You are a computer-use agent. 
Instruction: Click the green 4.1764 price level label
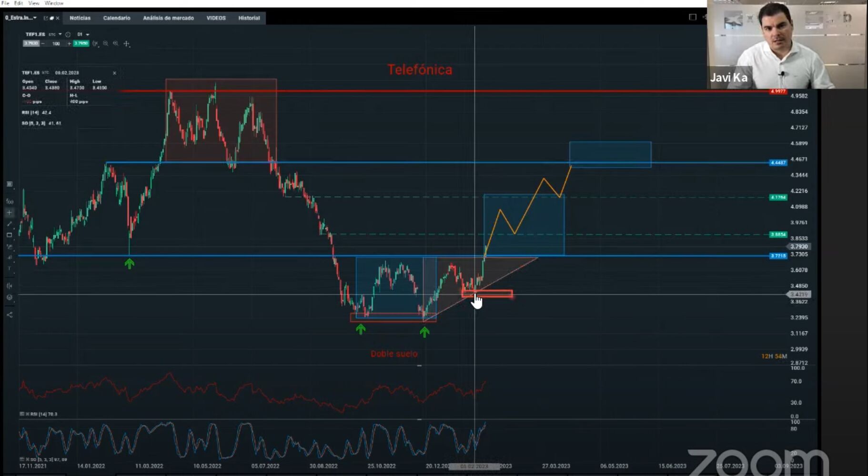[x=778, y=197]
